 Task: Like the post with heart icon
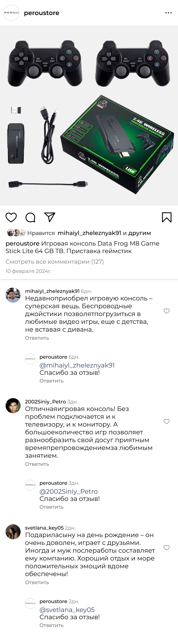(x=11, y=217)
